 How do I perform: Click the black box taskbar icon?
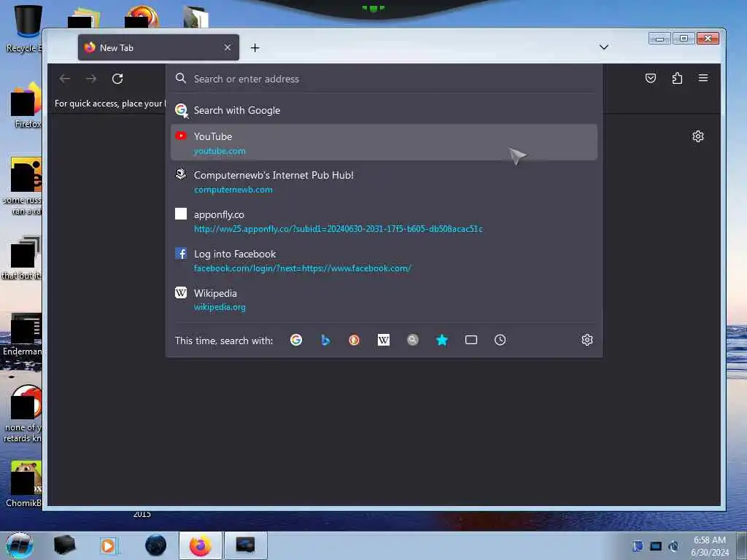64,545
